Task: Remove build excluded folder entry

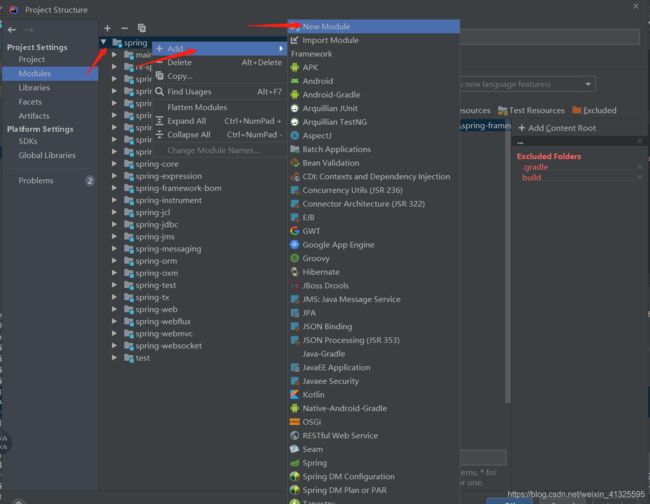Action: [640, 177]
